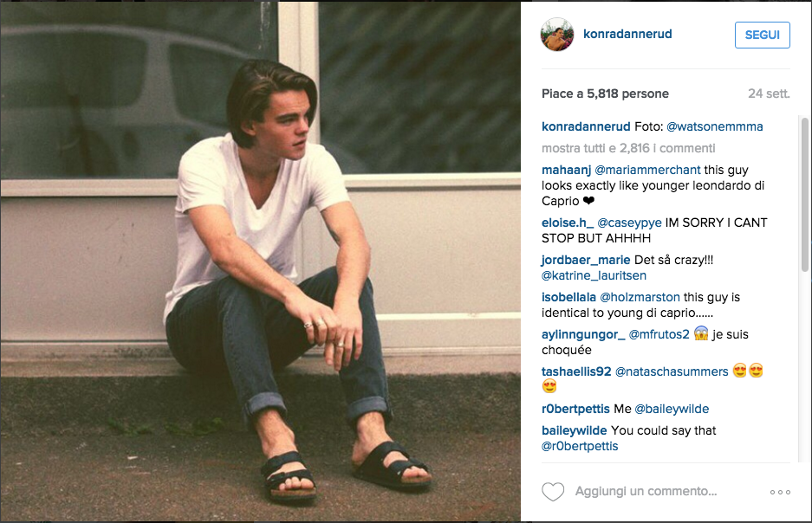Open the tashaellis92 commenter profile
Viewport: 812px width, 523px height.
(576, 372)
